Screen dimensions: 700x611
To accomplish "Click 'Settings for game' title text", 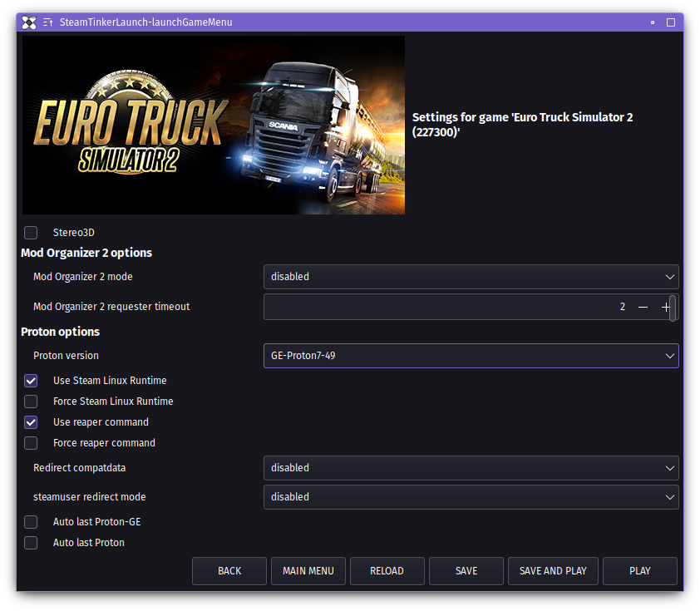I will coord(522,125).
